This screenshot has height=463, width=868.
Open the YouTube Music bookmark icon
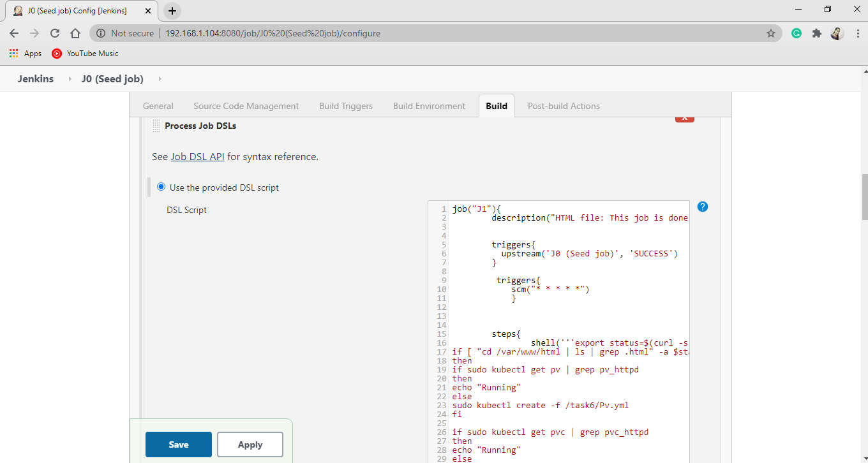pos(56,54)
